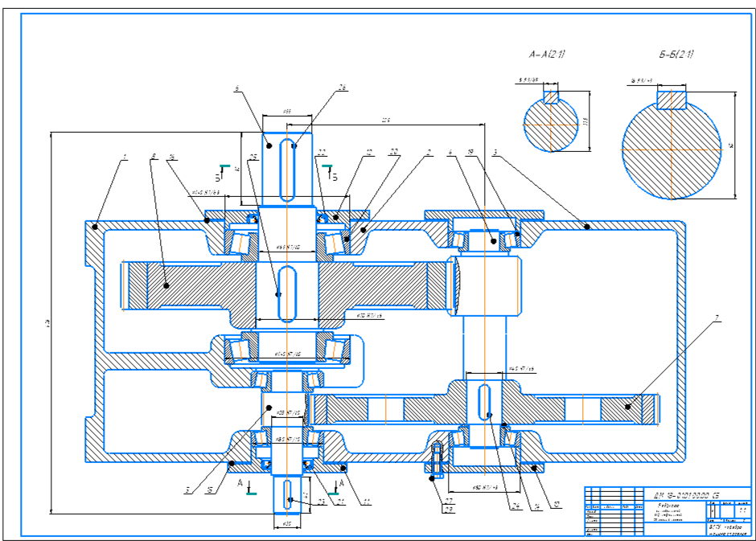Select the drawing designation code in title block

(687, 494)
